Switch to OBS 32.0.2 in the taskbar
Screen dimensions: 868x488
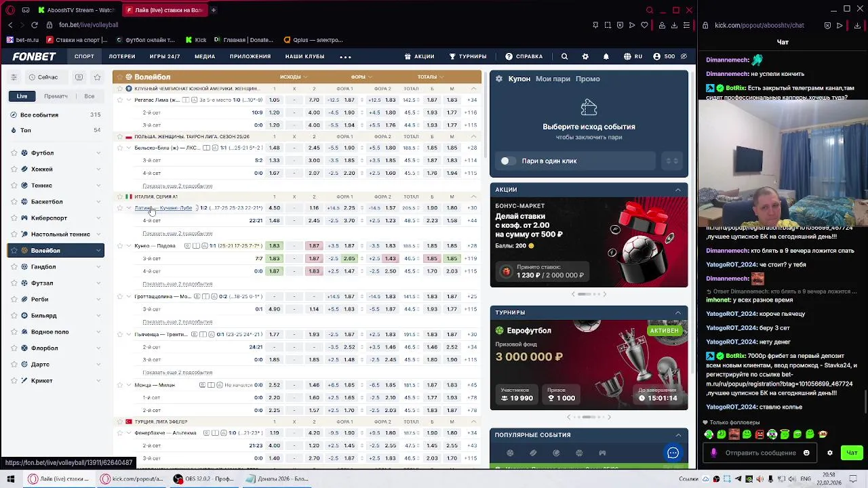point(203,479)
